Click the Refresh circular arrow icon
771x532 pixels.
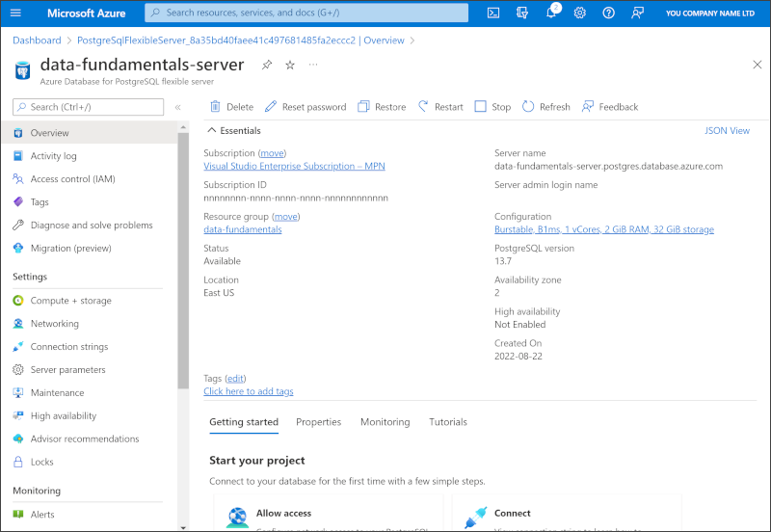528,106
